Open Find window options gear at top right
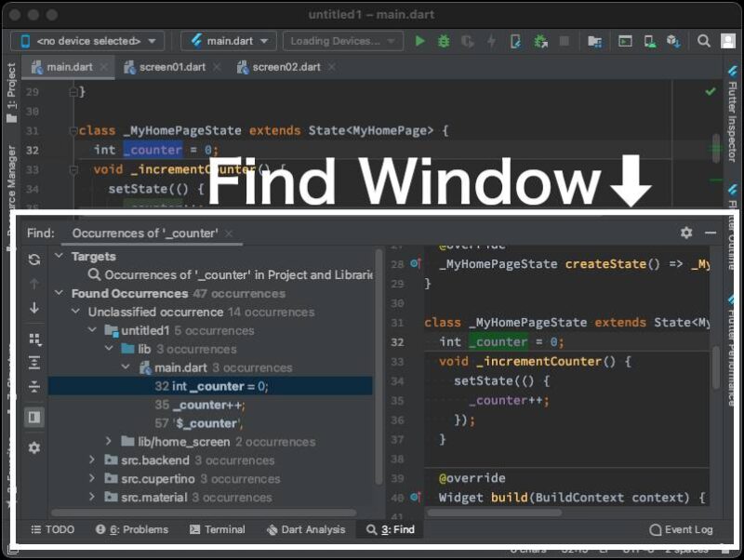Viewport: 744px width, 560px height. (x=686, y=233)
